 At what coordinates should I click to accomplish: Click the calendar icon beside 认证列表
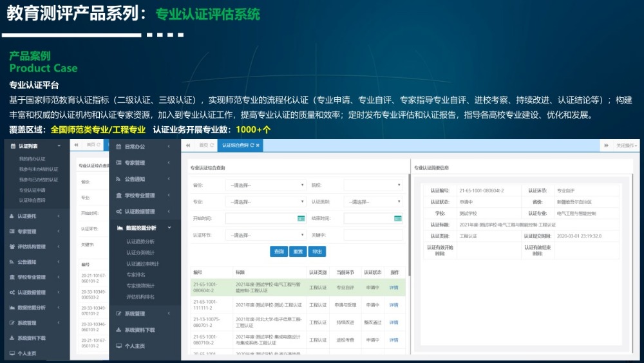pos(13,146)
